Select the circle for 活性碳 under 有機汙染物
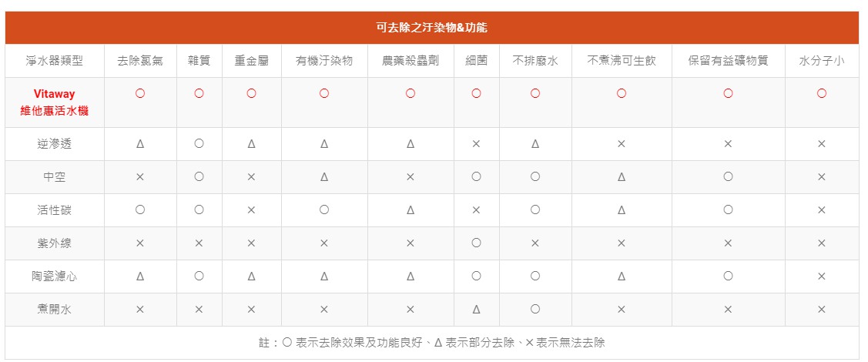This screenshot has width=868, height=362. coord(324,210)
